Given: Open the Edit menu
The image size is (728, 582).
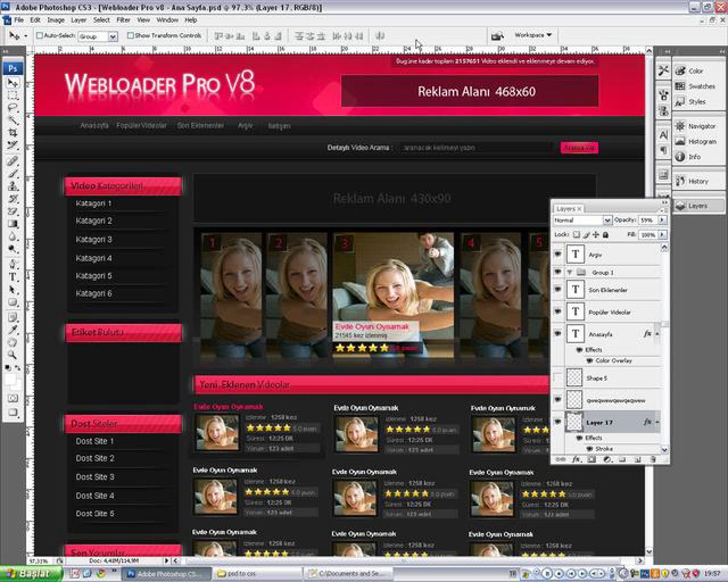Looking at the screenshot, I should coord(35,20).
